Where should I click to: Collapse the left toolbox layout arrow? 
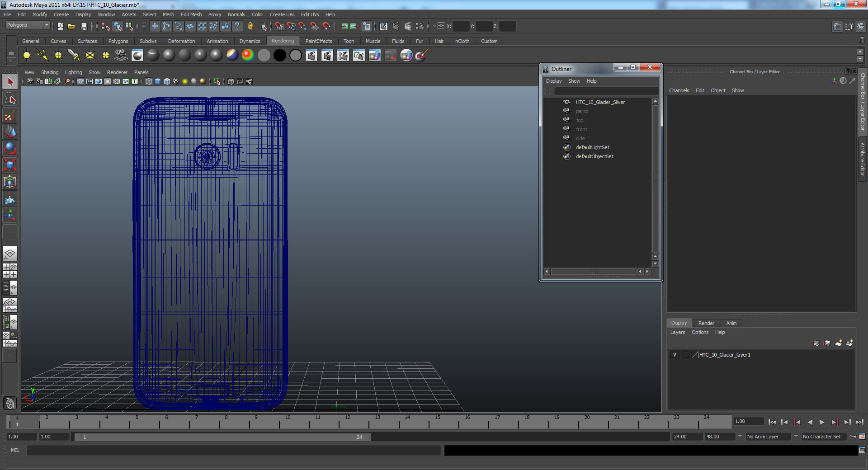[9, 355]
